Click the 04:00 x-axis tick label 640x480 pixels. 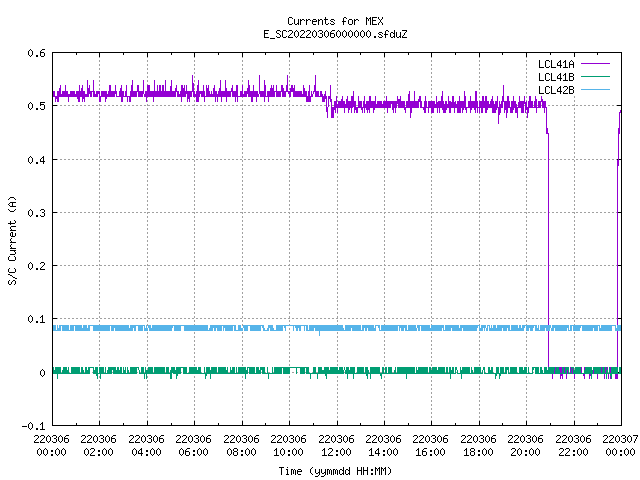[146, 452]
